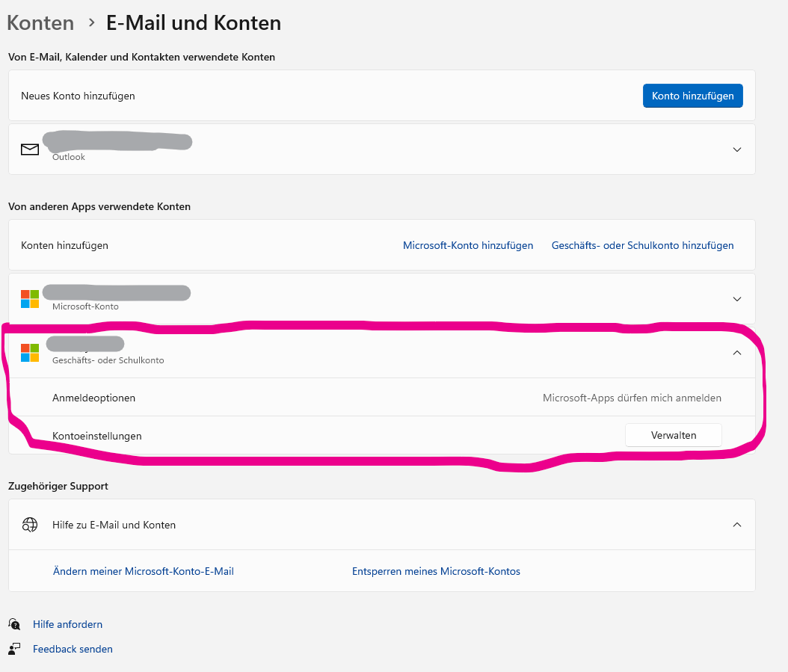
Task: Click the globe icon for Hilfe zu E-Mail
Action: click(30, 525)
